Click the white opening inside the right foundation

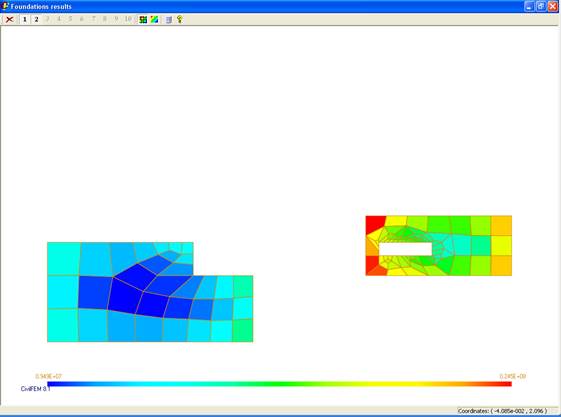click(x=405, y=249)
